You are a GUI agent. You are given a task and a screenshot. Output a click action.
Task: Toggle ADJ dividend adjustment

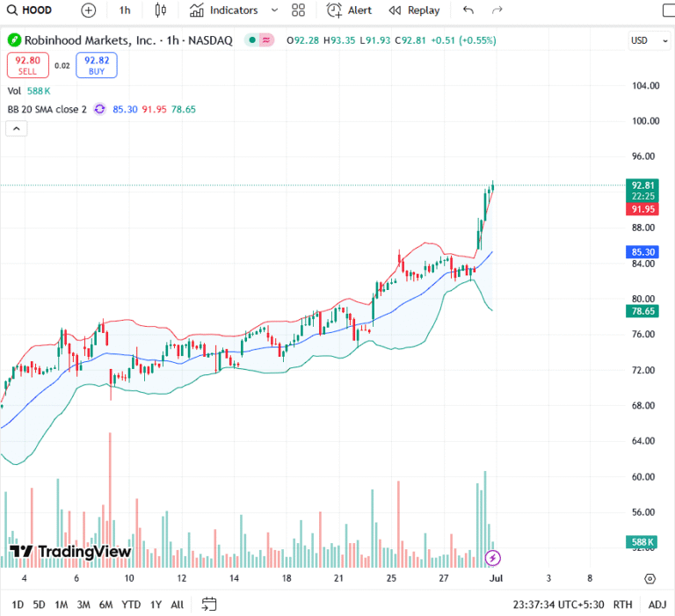[657, 605]
